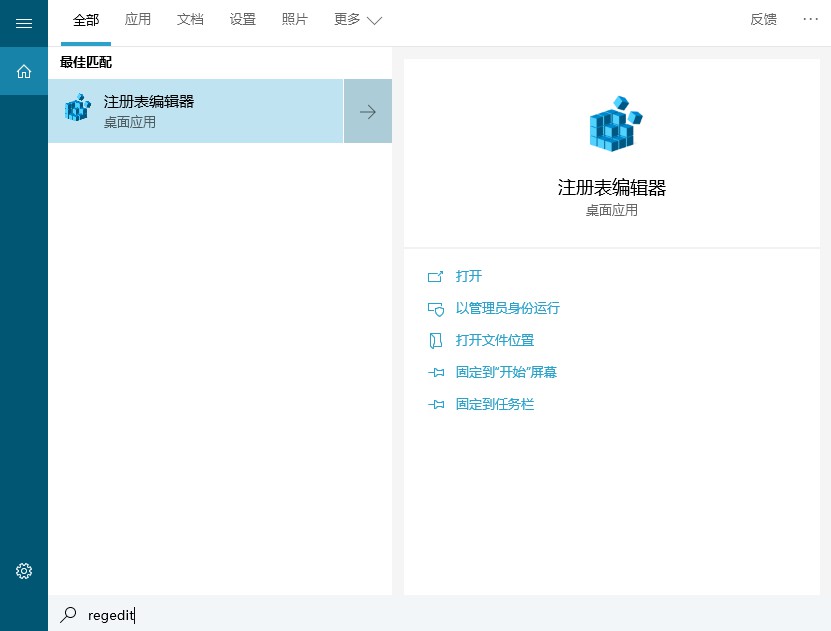Click the Home icon in the sidebar
This screenshot has height=631, width=831.
(24, 71)
